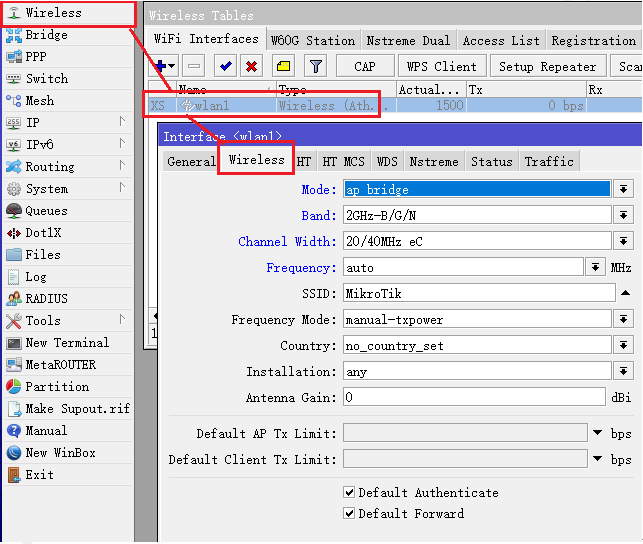Click the WPS Client button
Screen dimensions: 643x544
pos(442,66)
